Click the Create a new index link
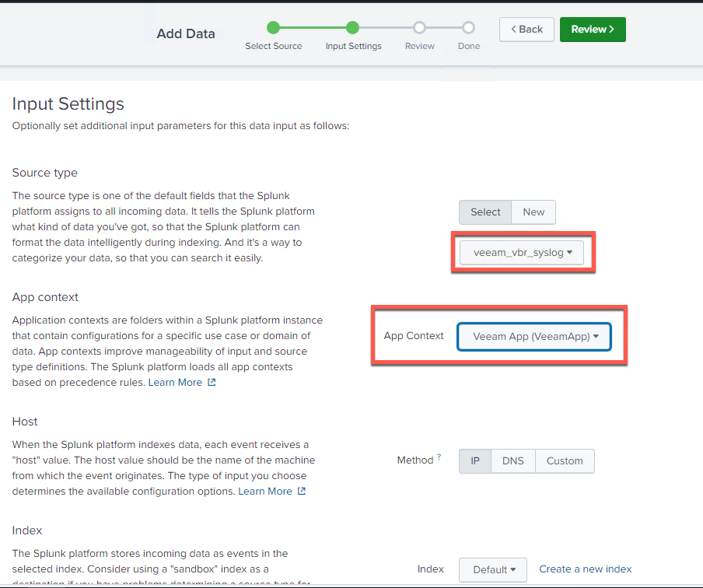This screenshot has width=703, height=588. (x=586, y=569)
